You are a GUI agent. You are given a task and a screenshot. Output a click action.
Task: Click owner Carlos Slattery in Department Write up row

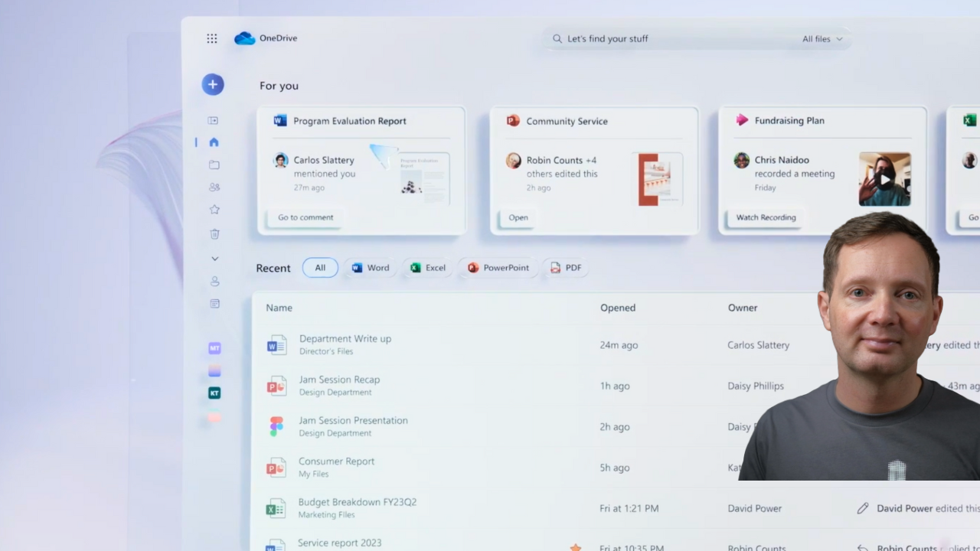[758, 345]
